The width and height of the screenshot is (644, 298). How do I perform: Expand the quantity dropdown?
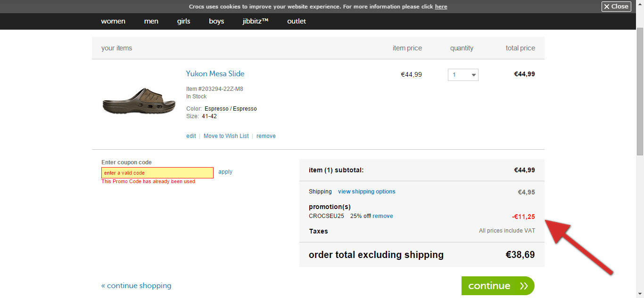pos(463,75)
